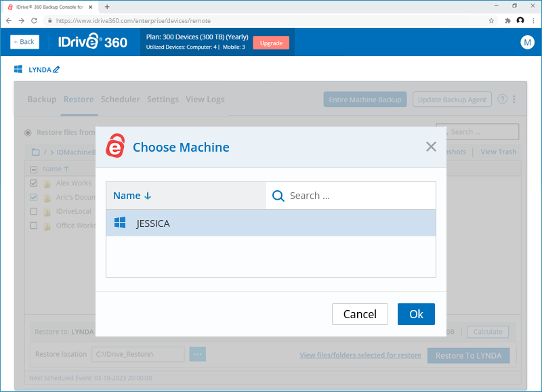Image resolution: width=542 pixels, height=392 pixels.
Task: Toggle the select-all checkbox beside Name
Action: point(33,169)
